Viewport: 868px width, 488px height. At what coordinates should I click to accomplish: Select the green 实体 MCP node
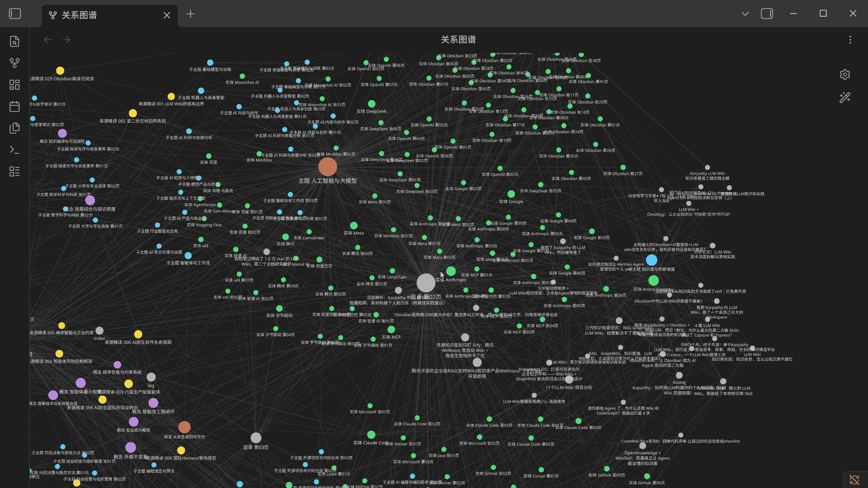click(x=391, y=329)
